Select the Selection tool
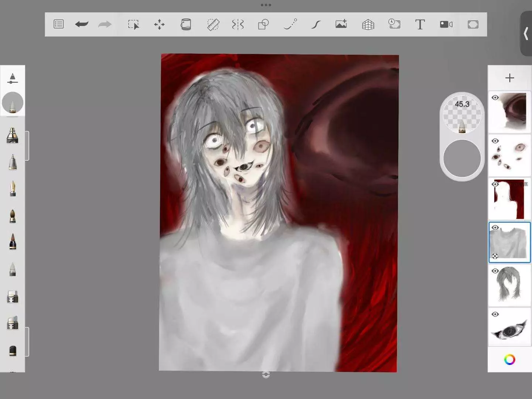Screen dimensions: 532x399 pos(133,24)
